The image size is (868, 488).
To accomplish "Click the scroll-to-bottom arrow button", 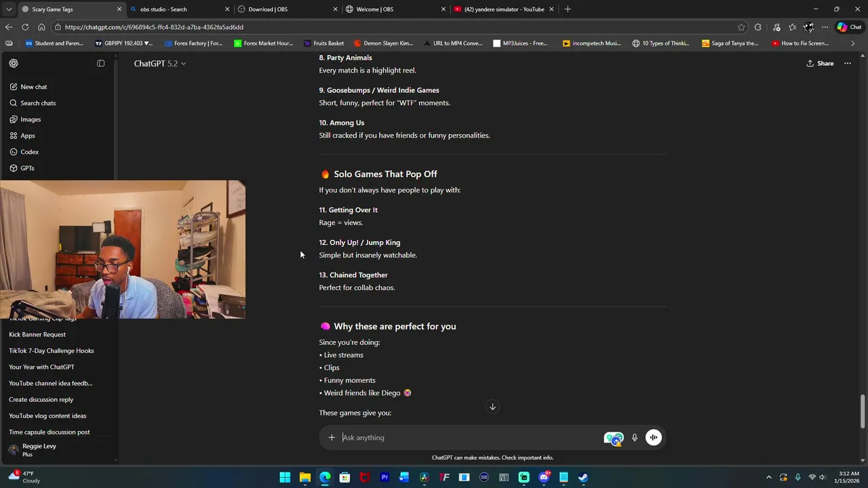I will 493,407.
